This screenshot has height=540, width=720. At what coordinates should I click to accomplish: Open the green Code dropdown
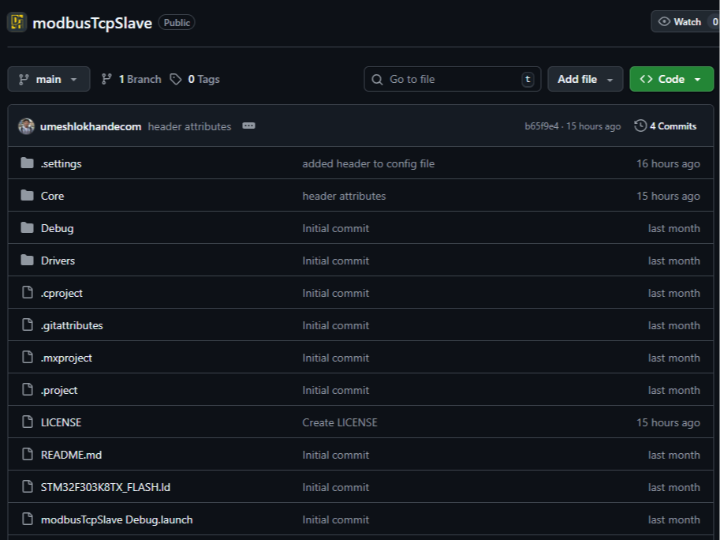tap(671, 79)
